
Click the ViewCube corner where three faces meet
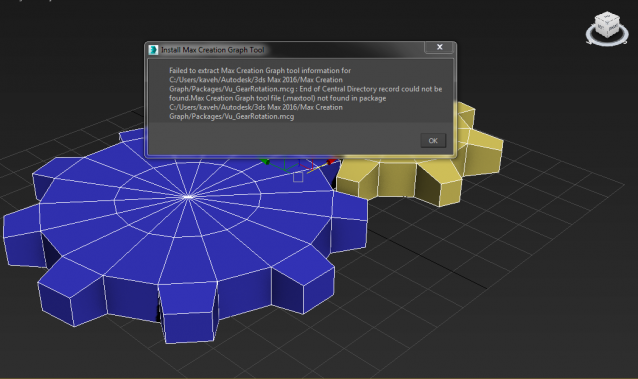pyautogui.click(x=607, y=22)
